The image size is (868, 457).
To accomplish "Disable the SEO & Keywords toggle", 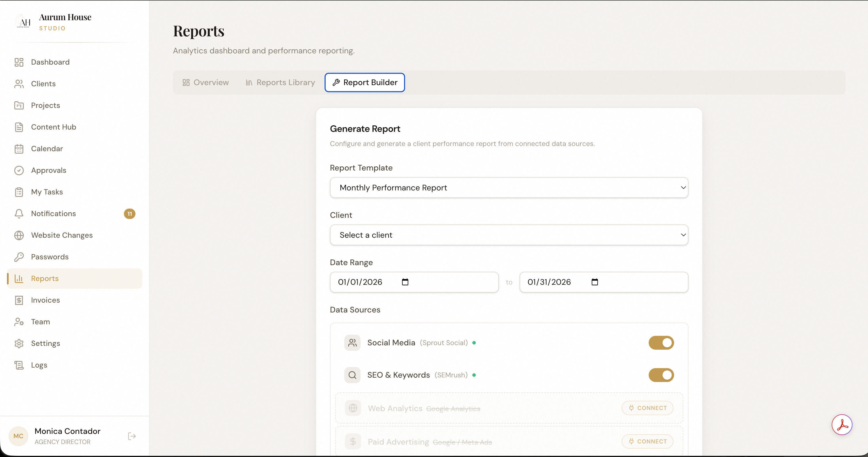I will click(661, 375).
